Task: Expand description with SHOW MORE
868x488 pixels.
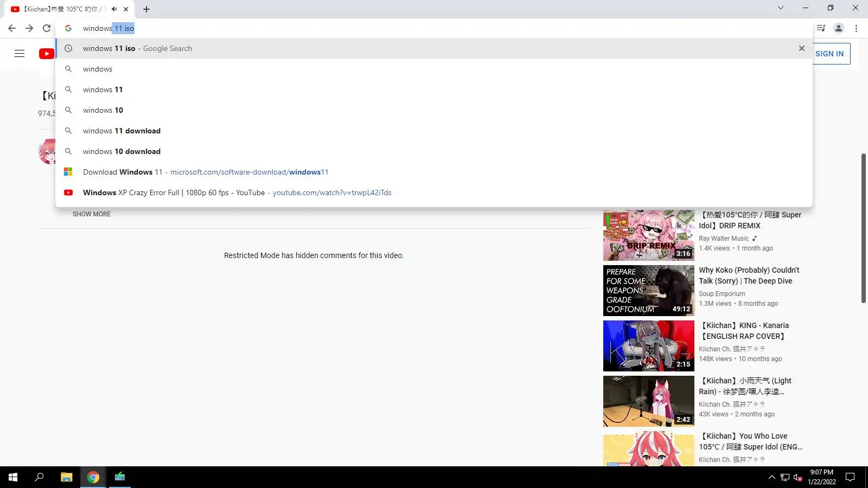Action: click(x=92, y=214)
